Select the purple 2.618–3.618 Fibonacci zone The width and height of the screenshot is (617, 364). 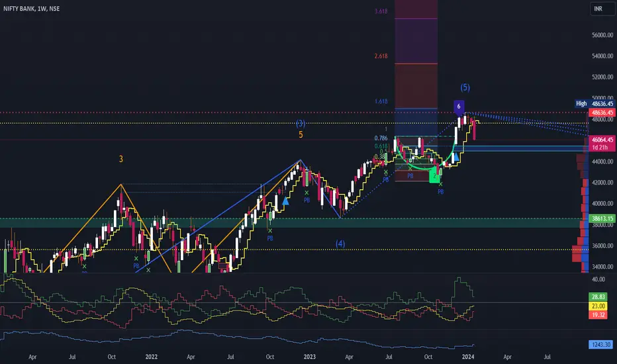tap(416, 41)
